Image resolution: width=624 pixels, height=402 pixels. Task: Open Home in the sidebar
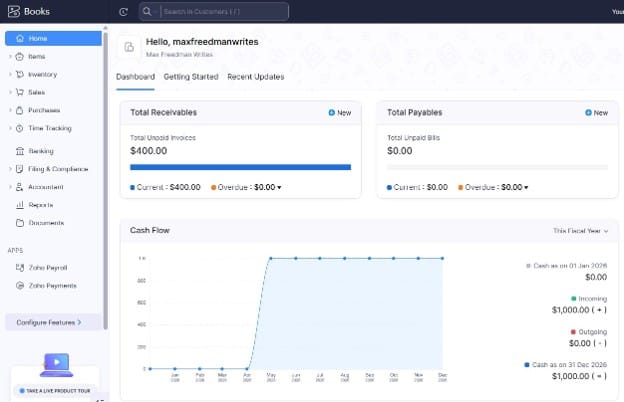point(53,38)
